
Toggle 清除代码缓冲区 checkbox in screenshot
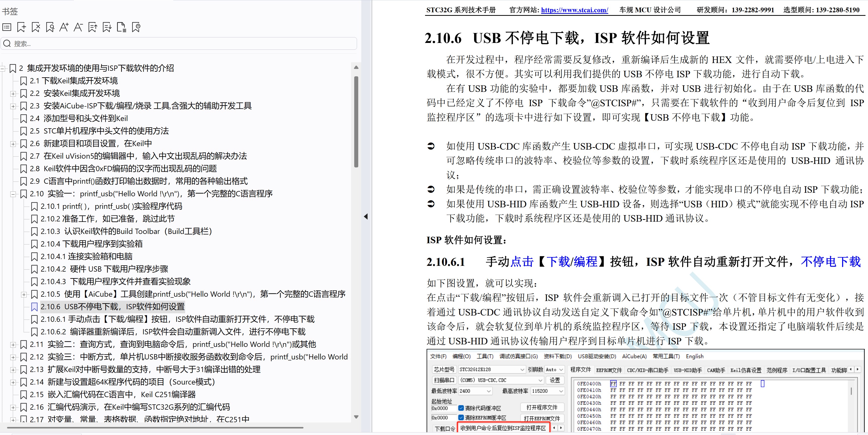[x=461, y=408]
